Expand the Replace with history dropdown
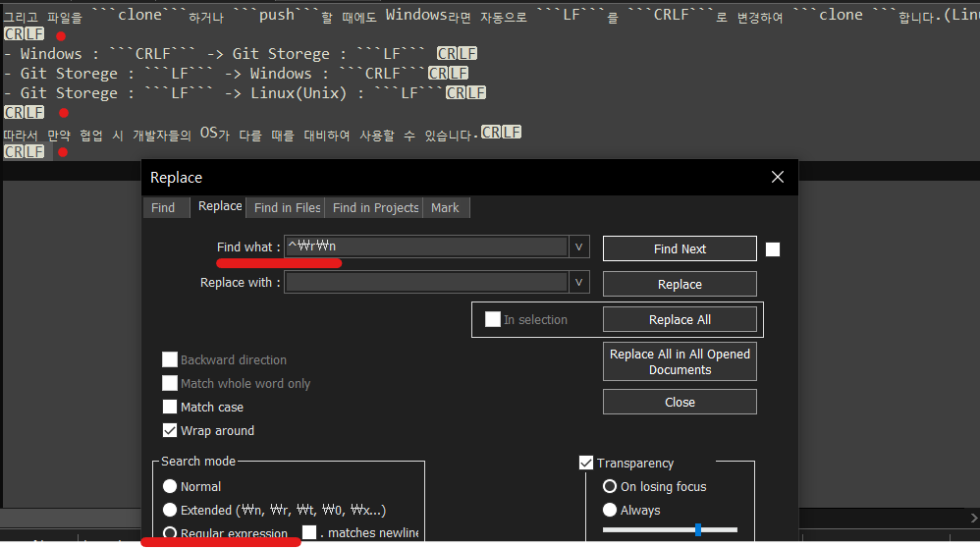Viewport: 980px width, 548px height. pyautogui.click(x=578, y=283)
